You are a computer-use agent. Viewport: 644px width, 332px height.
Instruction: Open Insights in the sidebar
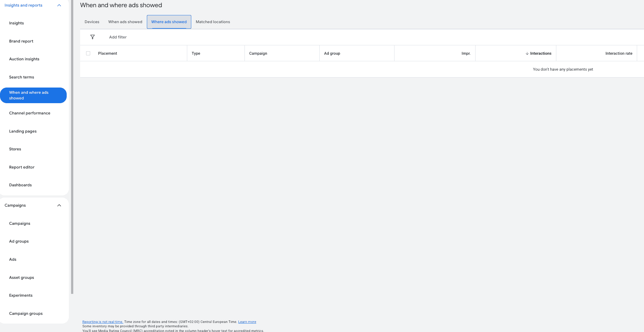(16, 23)
